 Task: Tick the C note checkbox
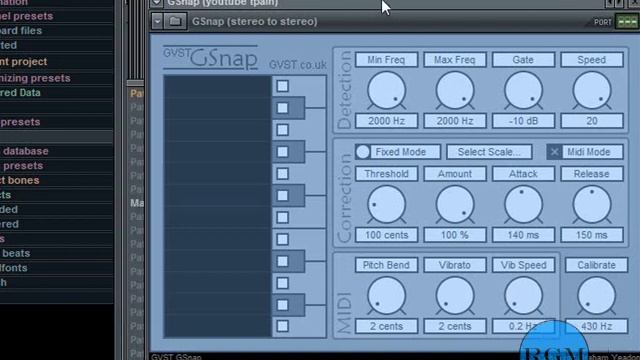click(x=282, y=326)
